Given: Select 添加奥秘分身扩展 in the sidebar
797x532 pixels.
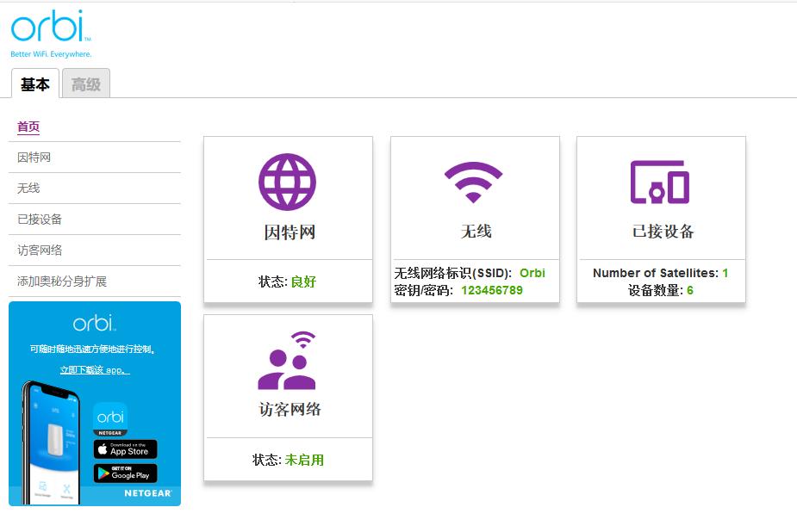Looking at the screenshot, I should point(62,281).
